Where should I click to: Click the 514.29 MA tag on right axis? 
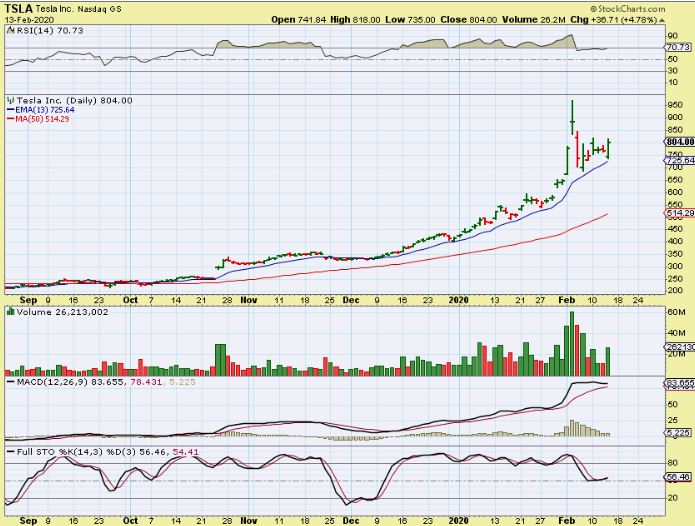pyautogui.click(x=679, y=213)
